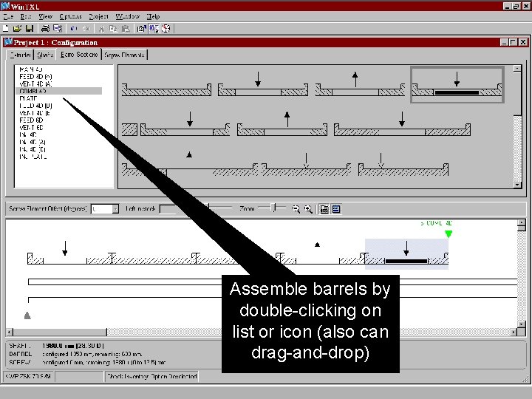Select the second-row vent barrel icon with up arrow

tap(282, 124)
